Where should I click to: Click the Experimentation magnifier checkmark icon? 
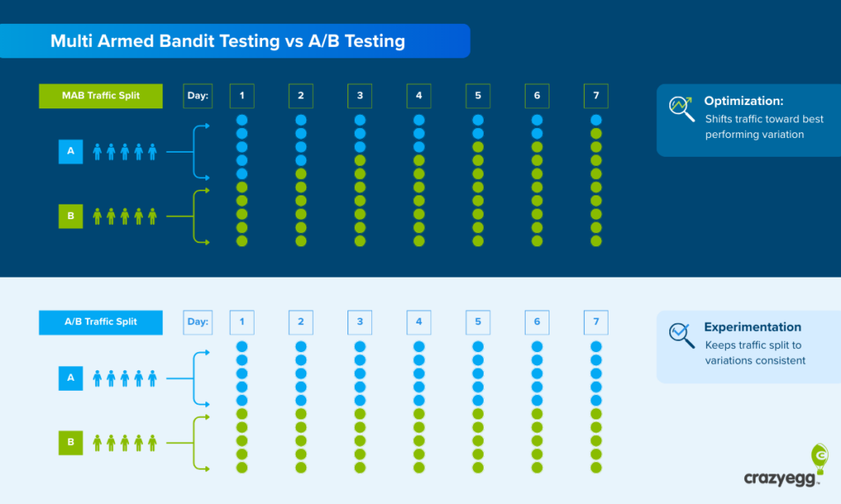(x=682, y=334)
